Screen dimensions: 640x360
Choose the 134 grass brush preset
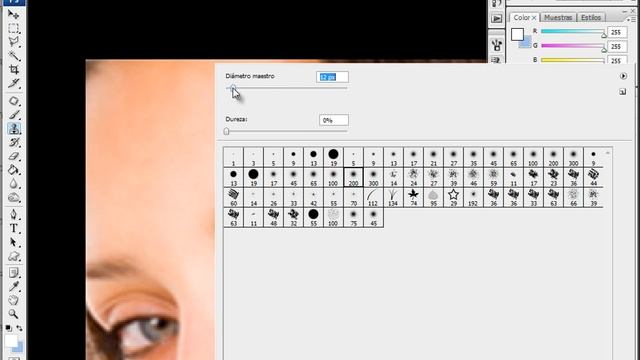393,197
